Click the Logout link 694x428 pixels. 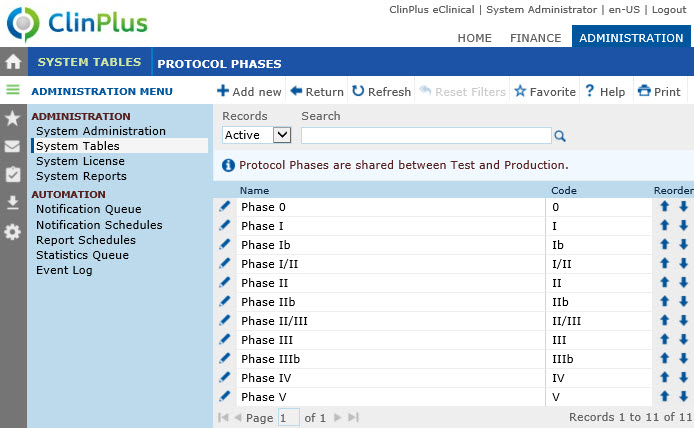click(x=669, y=9)
